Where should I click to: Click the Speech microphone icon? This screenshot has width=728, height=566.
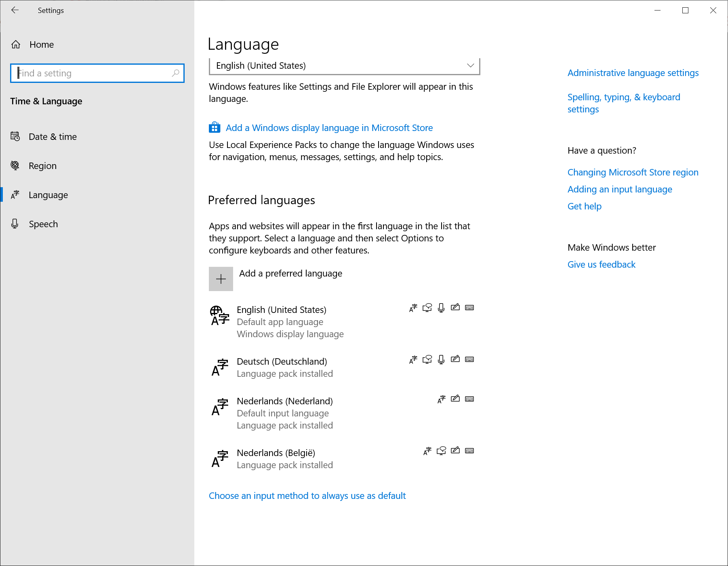coord(15,224)
